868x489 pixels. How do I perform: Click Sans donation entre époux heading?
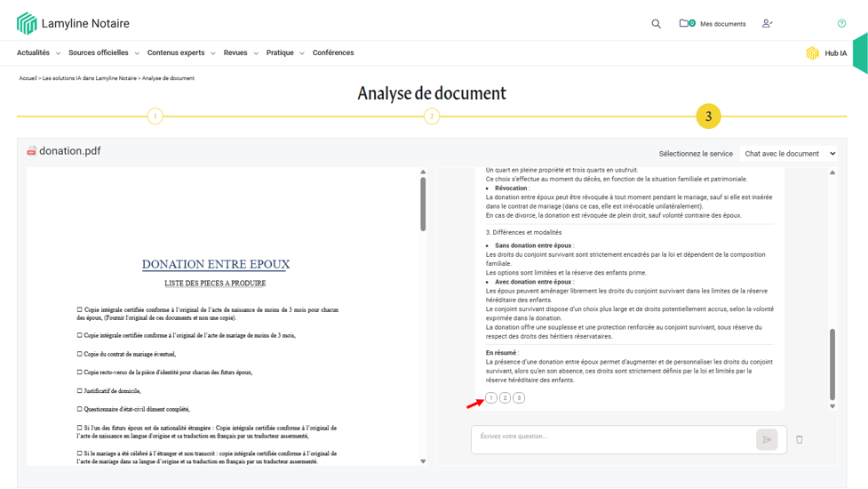(x=533, y=245)
